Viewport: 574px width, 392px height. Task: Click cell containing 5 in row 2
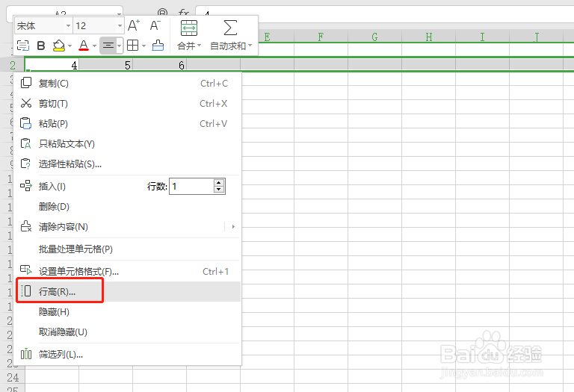tap(106, 65)
